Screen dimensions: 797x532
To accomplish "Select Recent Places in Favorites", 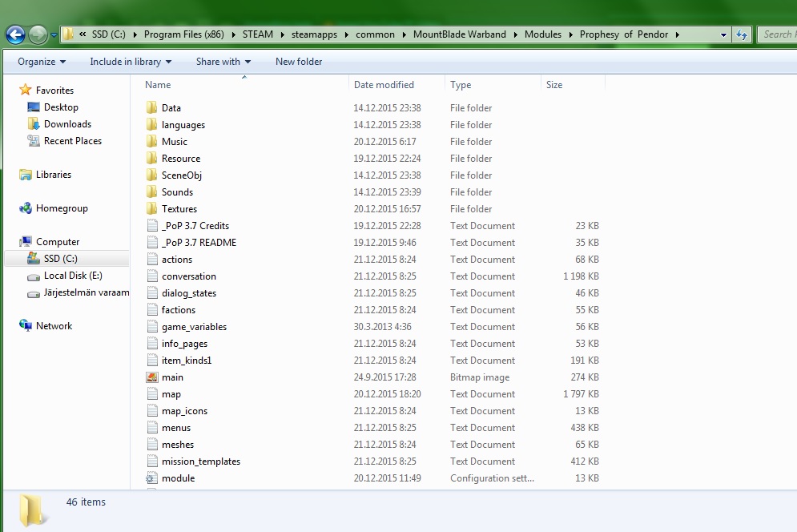I will [73, 141].
